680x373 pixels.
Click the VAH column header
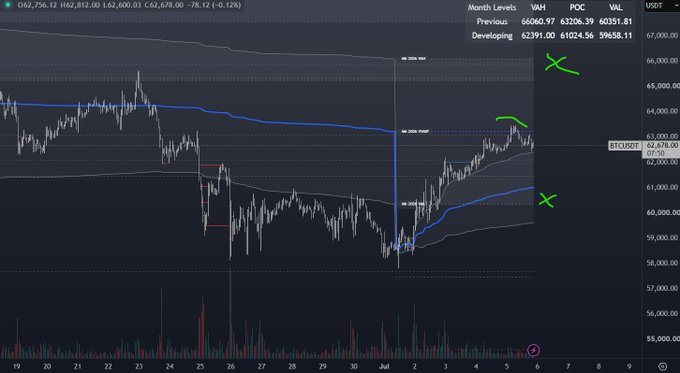point(538,7)
